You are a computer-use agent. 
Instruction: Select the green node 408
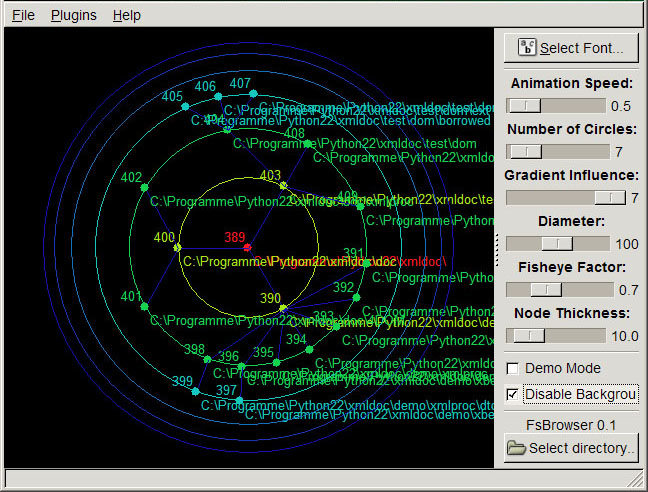307,144
